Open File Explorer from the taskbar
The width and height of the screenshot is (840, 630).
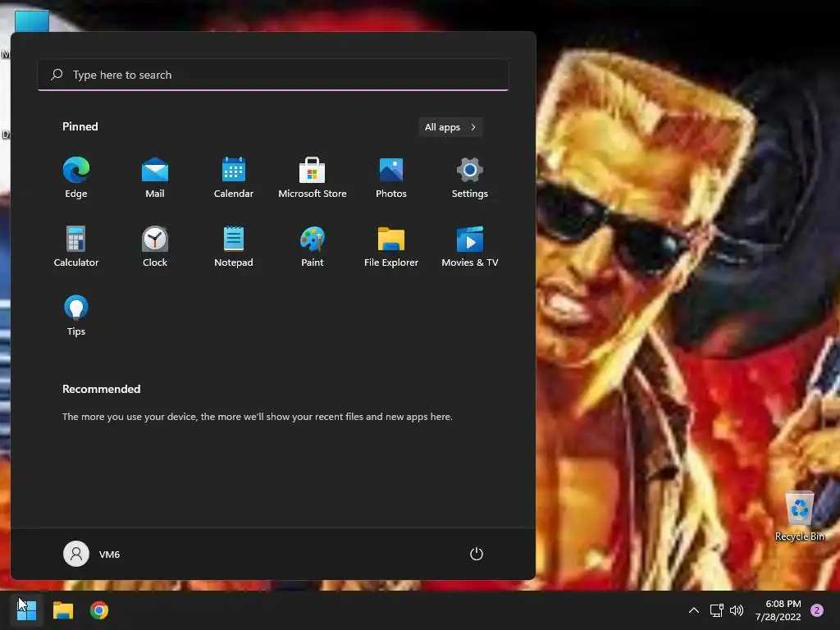pos(62,610)
